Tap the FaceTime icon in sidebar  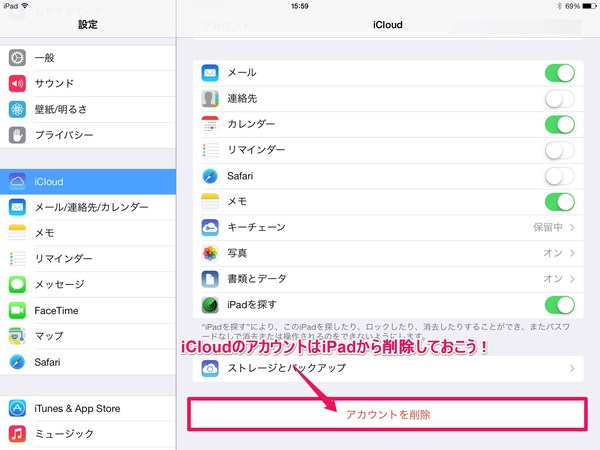[17, 311]
